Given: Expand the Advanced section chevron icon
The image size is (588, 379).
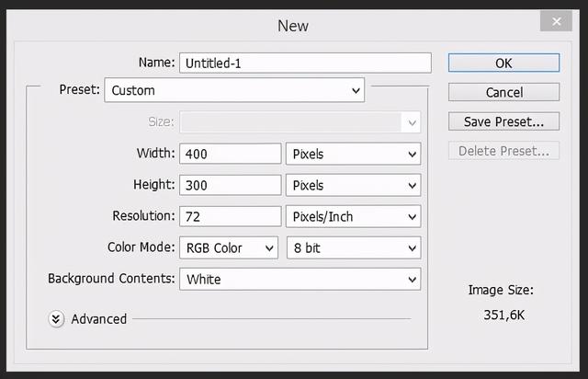Looking at the screenshot, I should (x=56, y=319).
